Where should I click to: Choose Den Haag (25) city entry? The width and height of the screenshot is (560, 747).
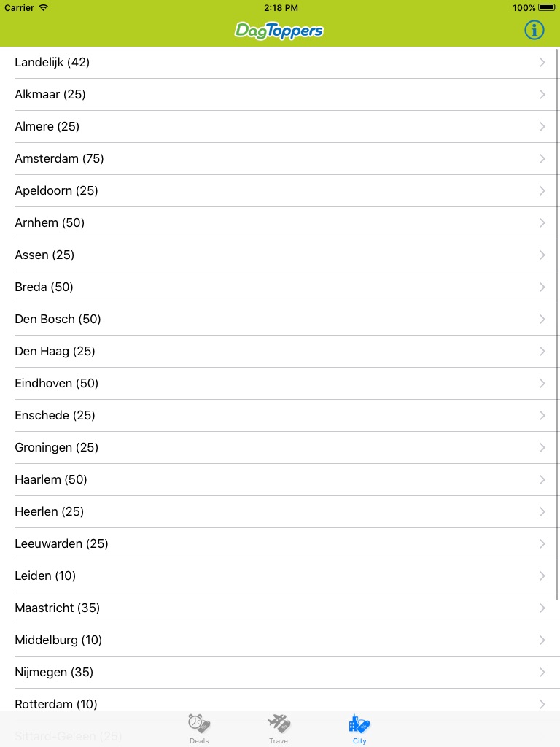55,352
